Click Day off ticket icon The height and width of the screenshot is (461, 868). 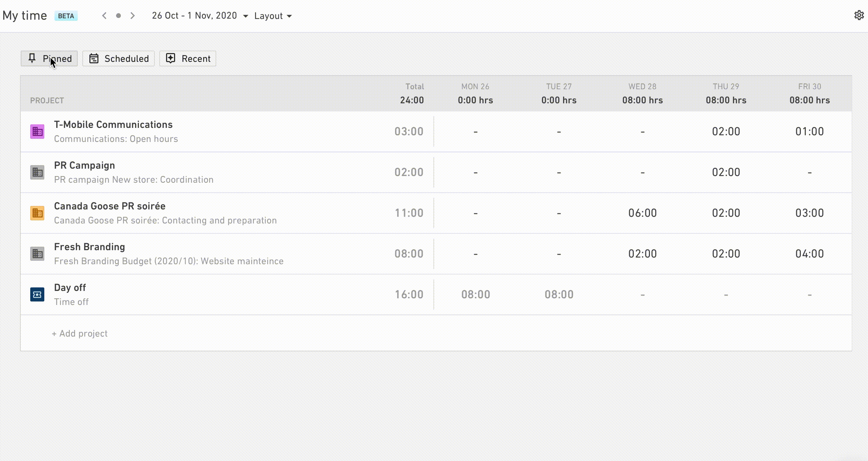pos(37,295)
